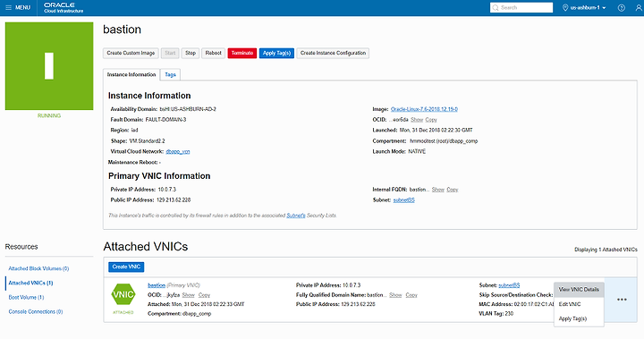Click the green instance status tile
The height and width of the screenshot is (339, 644).
(x=49, y=66)
